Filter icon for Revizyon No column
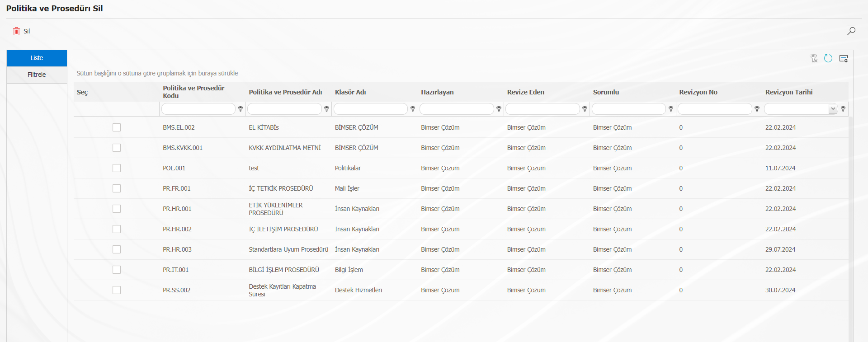The height and width of the screenshot is (342, 868). (x=757, y=109)
